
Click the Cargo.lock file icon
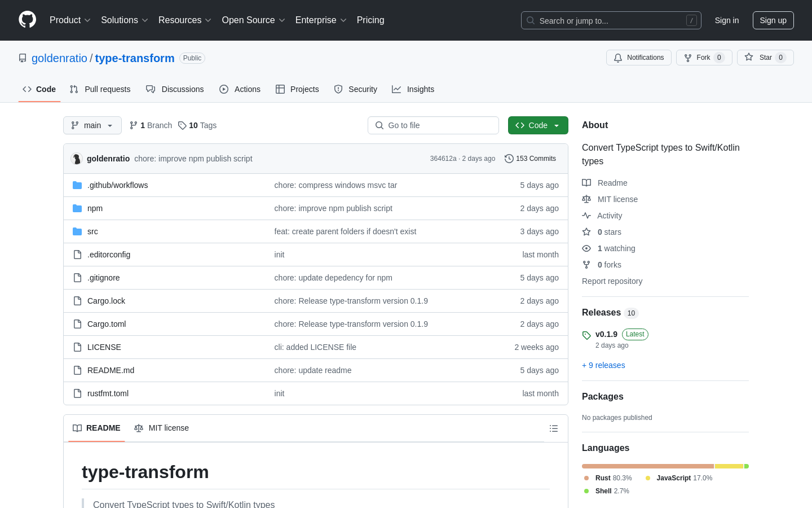(x=77, y=301)
